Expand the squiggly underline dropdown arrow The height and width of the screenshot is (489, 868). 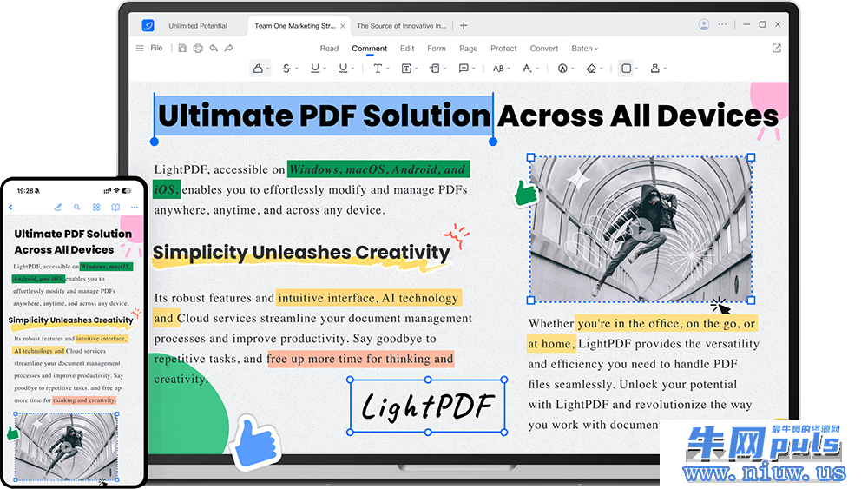coord(352,69)
